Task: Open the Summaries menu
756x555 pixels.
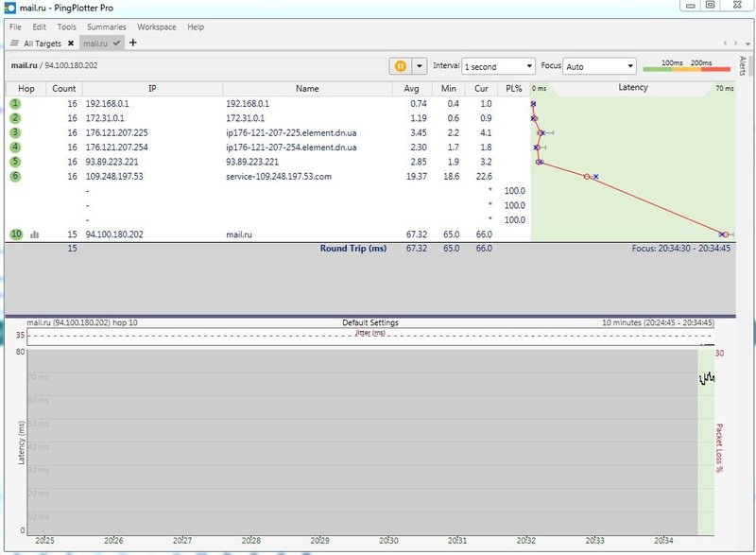Action: click(x=107, y=27)
